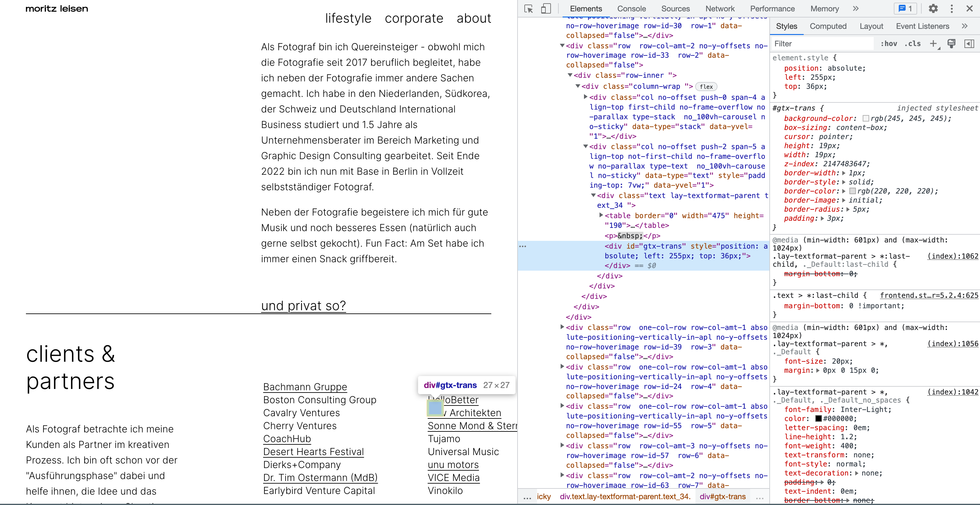Expand the border-radius property triangle
980x505 pixels.
(x=848, y=209)
